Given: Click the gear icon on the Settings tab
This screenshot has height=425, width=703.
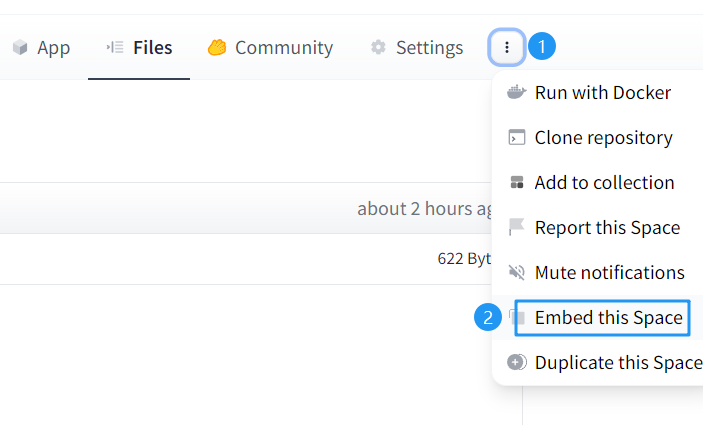Looking at the screenshot, I should [x=378, y=48].
